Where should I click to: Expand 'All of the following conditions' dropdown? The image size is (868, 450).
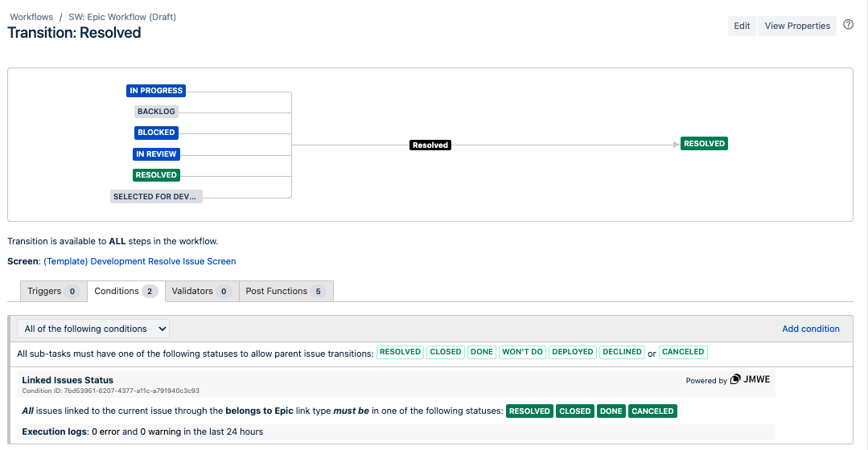(93, 329)
